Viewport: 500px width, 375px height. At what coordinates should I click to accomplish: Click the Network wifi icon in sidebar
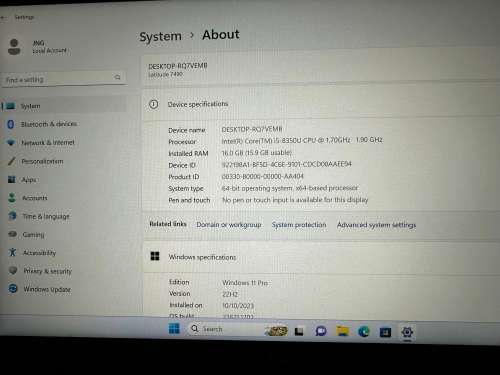(x=11, y=142)
